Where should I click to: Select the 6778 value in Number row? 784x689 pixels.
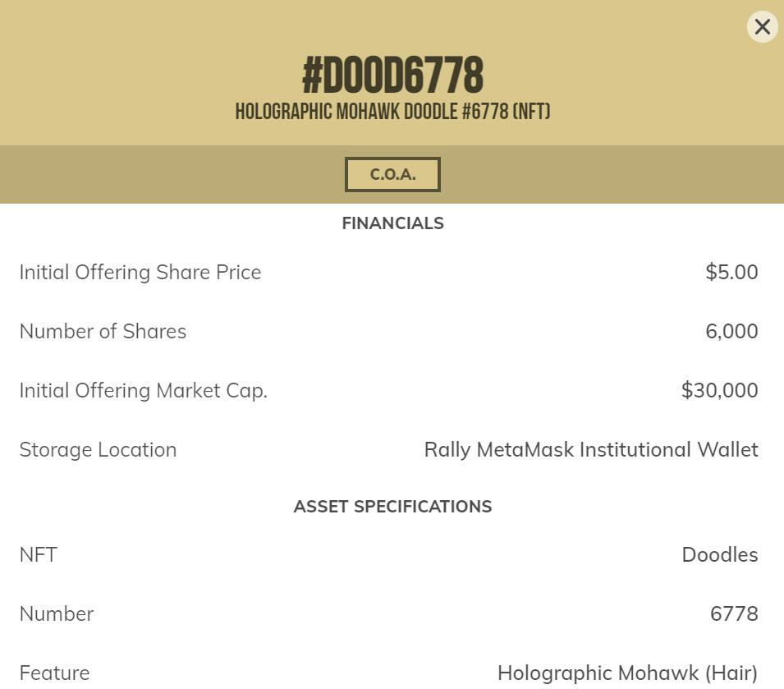pos(734,614)
